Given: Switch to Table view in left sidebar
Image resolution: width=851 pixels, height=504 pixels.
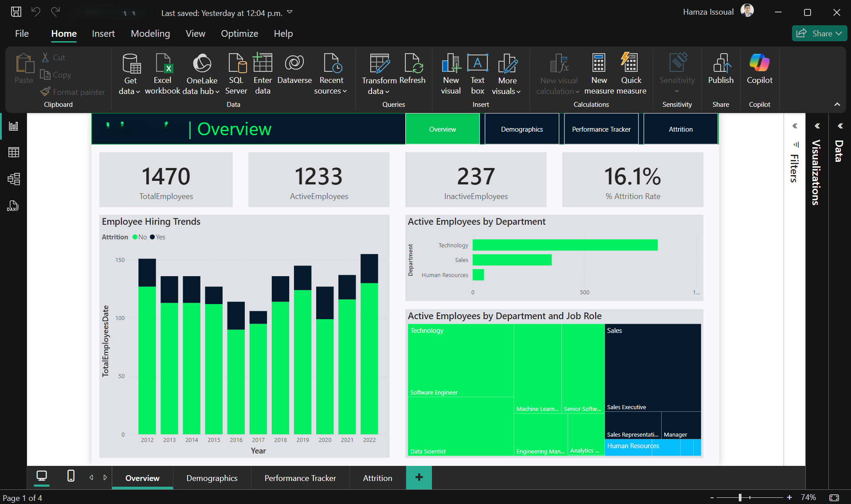Looking at the screenshot, I should point(14,152).
